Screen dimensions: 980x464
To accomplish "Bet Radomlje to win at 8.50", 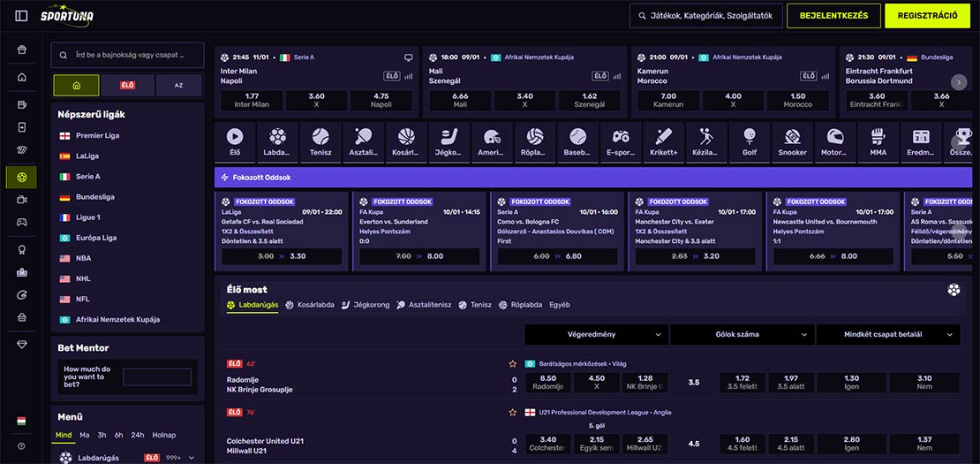I will point(548,383).
